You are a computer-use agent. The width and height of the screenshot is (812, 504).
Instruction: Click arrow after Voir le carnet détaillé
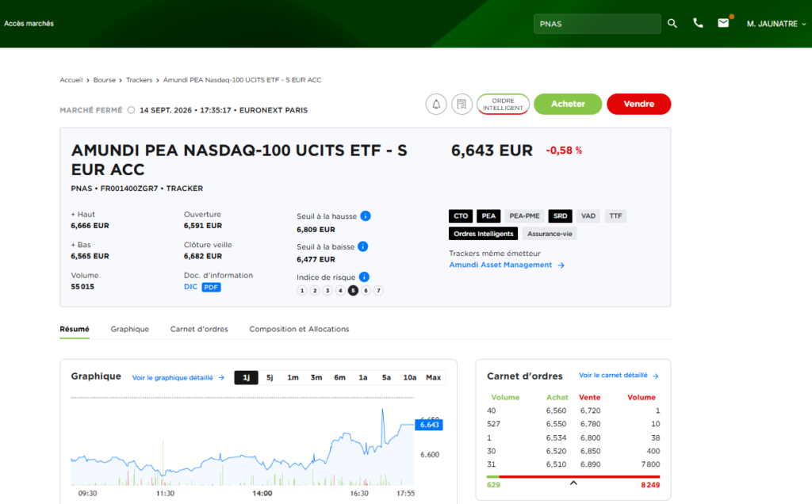tap(656, 376)
